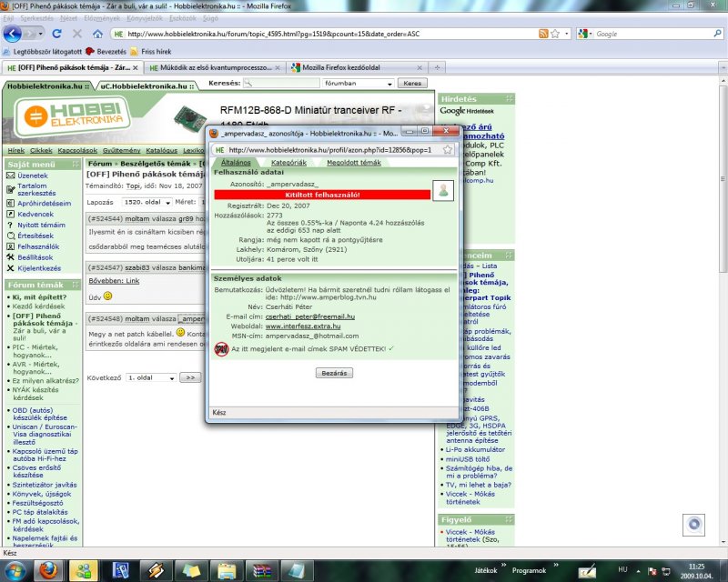Open Bővebben: Link in post

pyautogui.click(x=114, y=281)
